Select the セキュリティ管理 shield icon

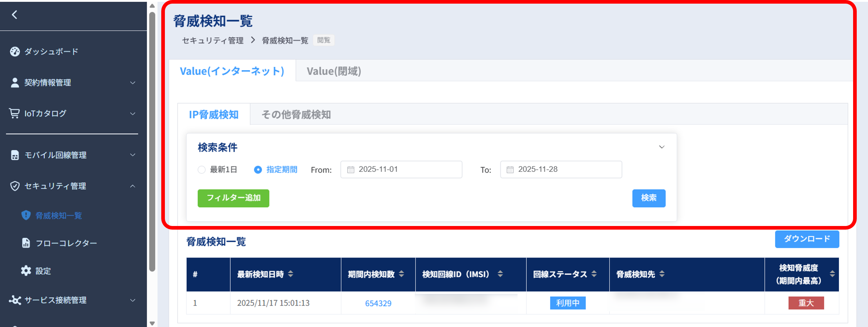click(15, 186)
